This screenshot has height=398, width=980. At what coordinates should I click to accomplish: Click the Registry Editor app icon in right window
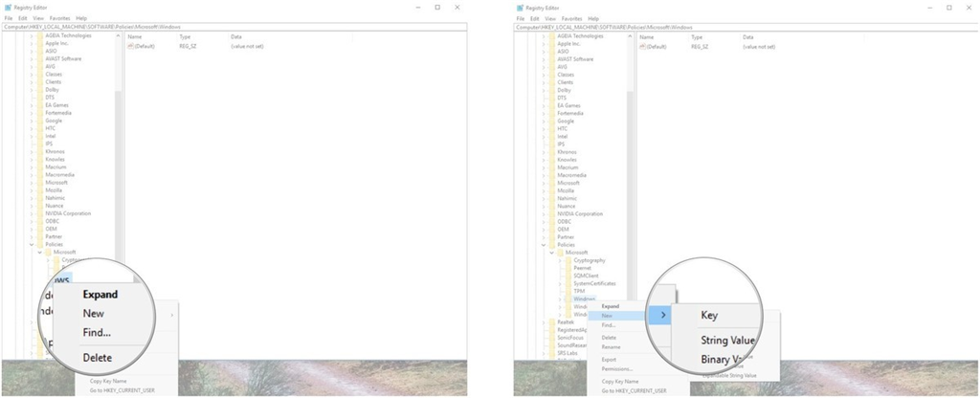coord(520,8)
